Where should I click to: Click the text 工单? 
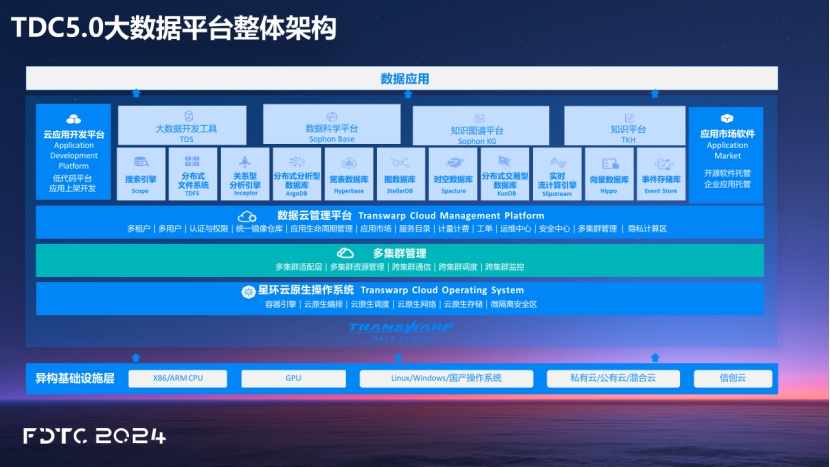484,229
